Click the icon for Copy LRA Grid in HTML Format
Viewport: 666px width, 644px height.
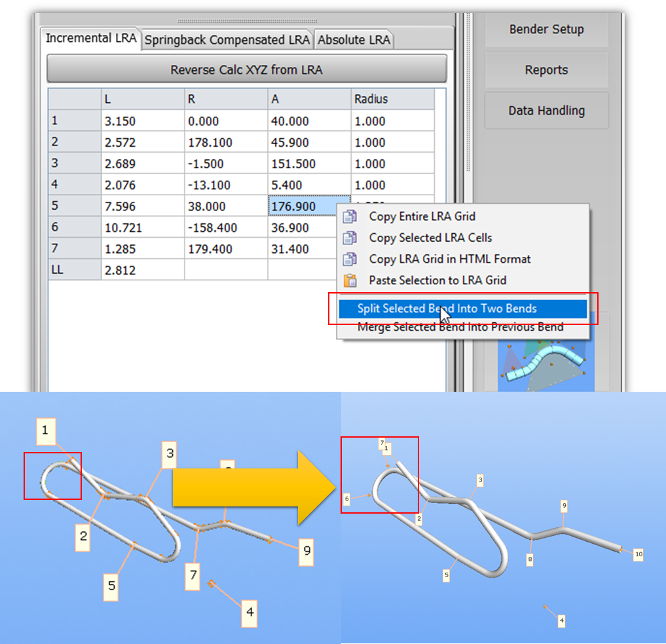tap(350, 259)
